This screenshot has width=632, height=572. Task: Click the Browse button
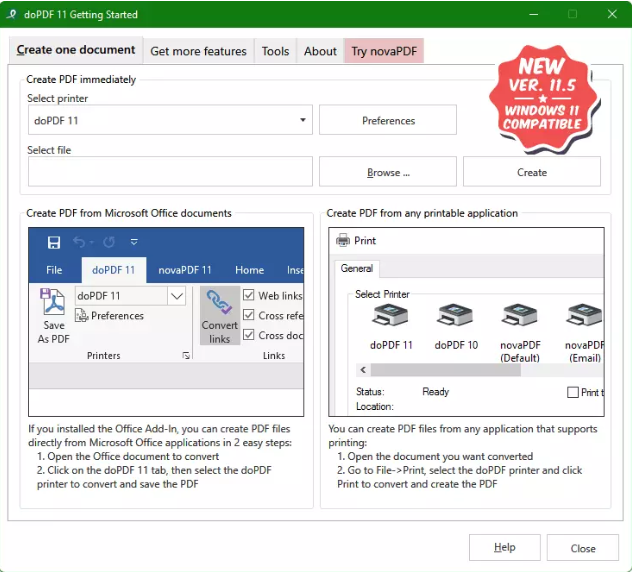[x=388, y=172]
